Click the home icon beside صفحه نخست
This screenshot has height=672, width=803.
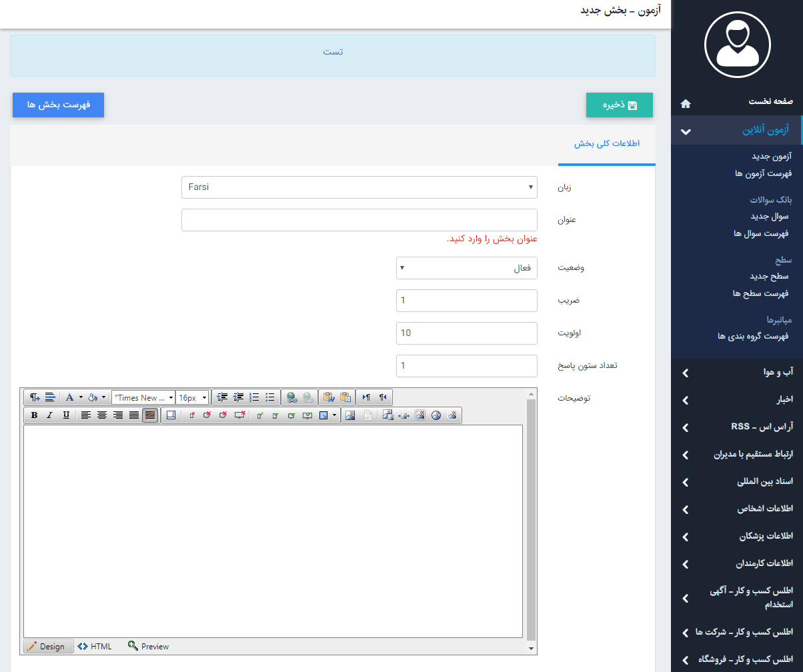[685, 104]
